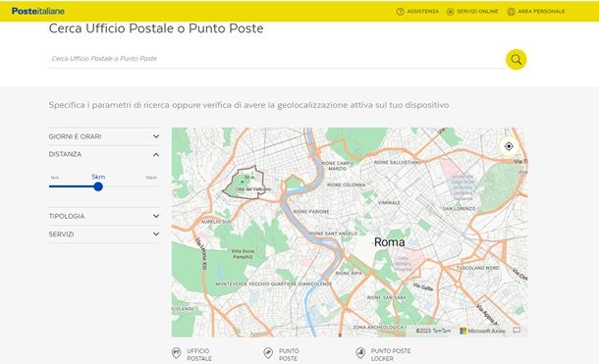The image size is (599, 364).
Task: Click the Giorni e Orari filter label
Action: point(75,136)
